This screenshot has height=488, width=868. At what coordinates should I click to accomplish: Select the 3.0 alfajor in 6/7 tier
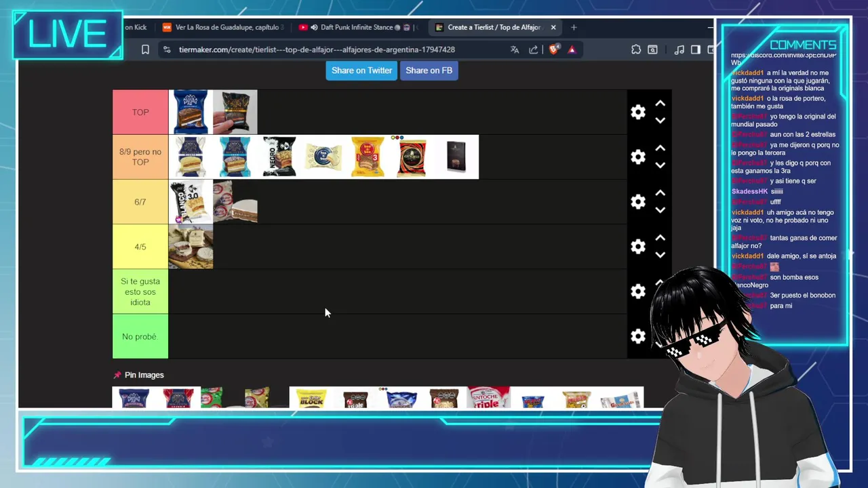click(x=191, y=202)
